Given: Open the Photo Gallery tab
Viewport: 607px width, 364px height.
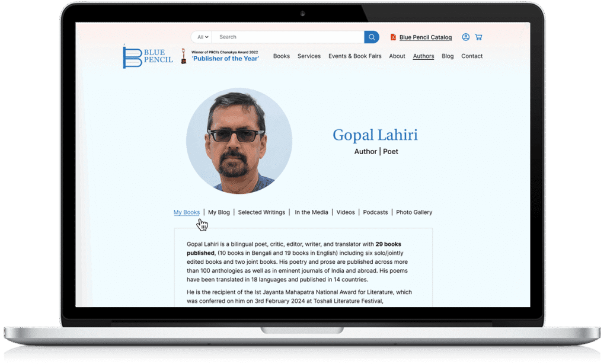Looking at the screenshot, I should point(414,212).
